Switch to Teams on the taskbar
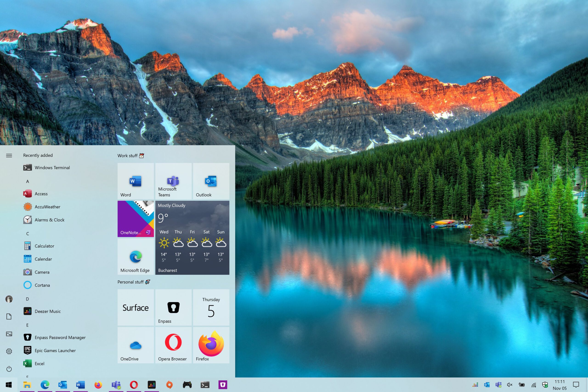The height and width of the screenshot is (392, 588). 116,385
